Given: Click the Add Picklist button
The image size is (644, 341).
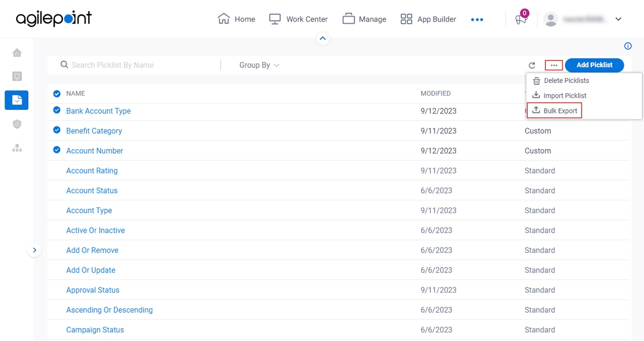Looking at the screenshot, I should (x=594, y=65).
